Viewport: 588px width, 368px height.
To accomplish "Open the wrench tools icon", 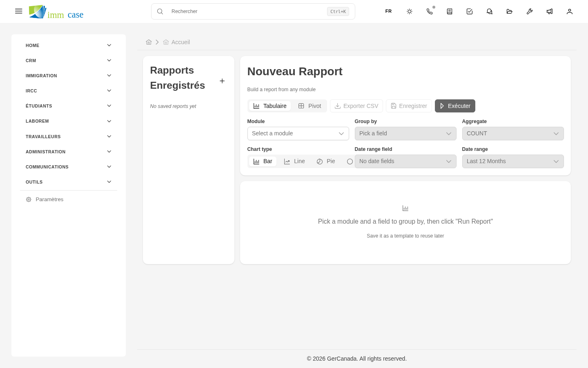I will pyautogui.click(x=530, y=11).
